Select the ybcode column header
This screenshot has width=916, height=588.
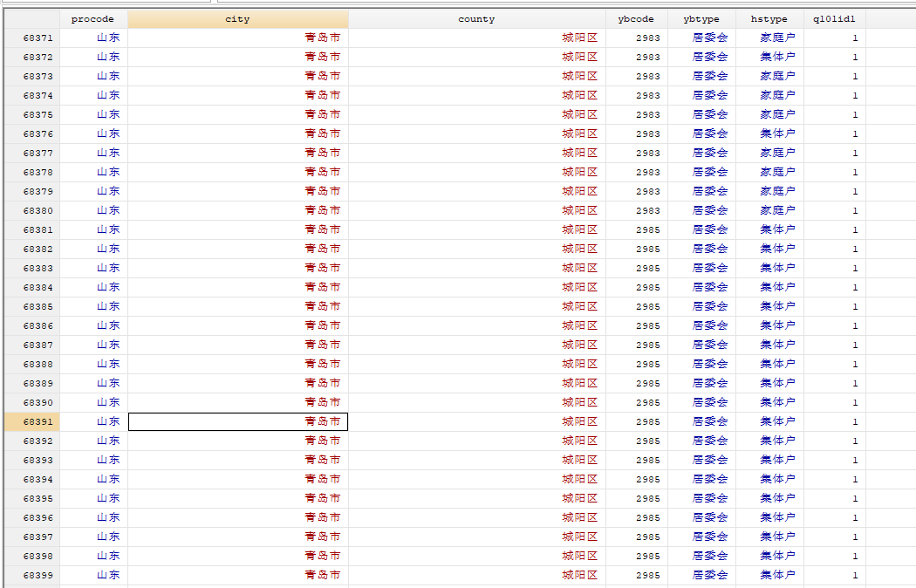coord(636,19)
